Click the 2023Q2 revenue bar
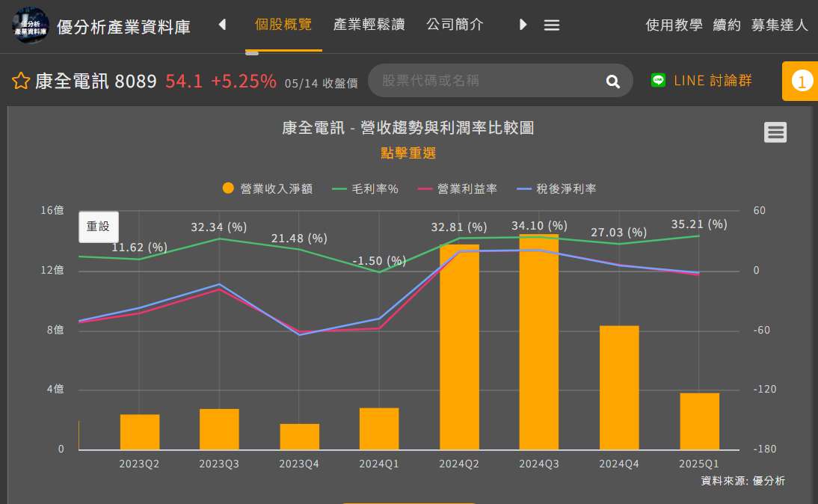Viewport: 818px width, 504px height. point(140,432)
